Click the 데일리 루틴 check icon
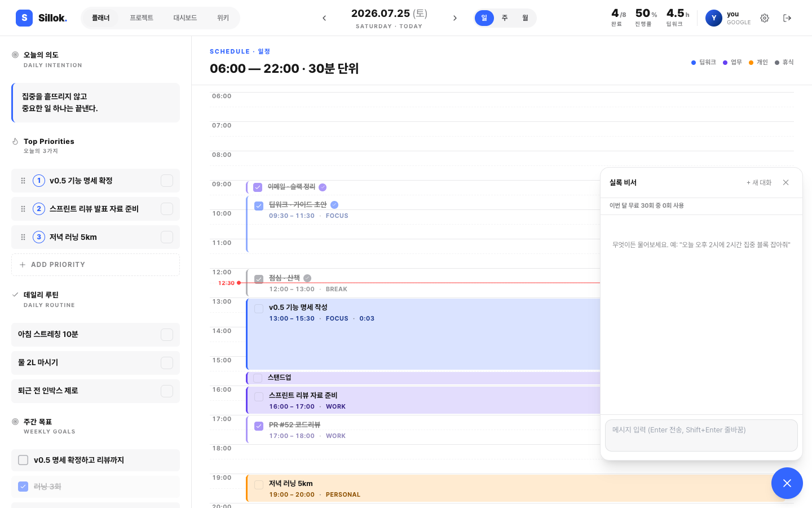This screenshot has height=508, width=812. [x=15, y=295]
